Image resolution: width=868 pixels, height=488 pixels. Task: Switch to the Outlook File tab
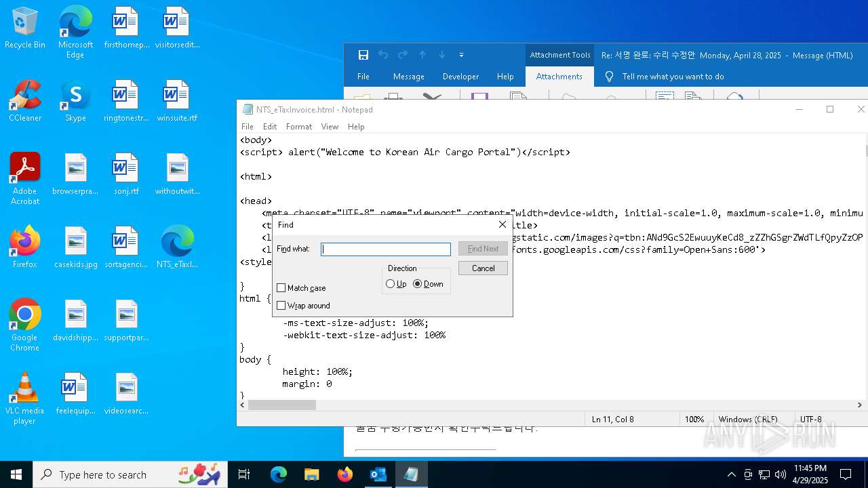click(363, 77)
